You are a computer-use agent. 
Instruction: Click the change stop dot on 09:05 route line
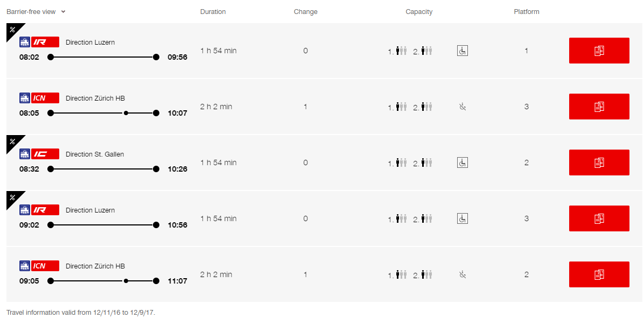point(125,281)
